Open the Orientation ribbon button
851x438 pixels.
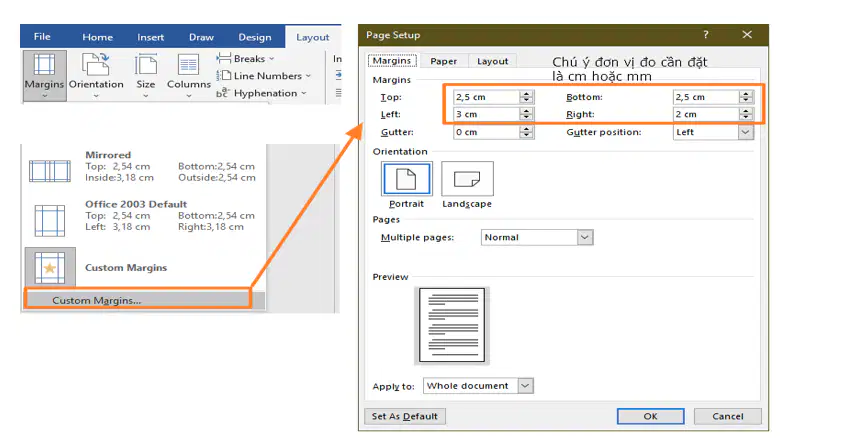click(96, 75)
